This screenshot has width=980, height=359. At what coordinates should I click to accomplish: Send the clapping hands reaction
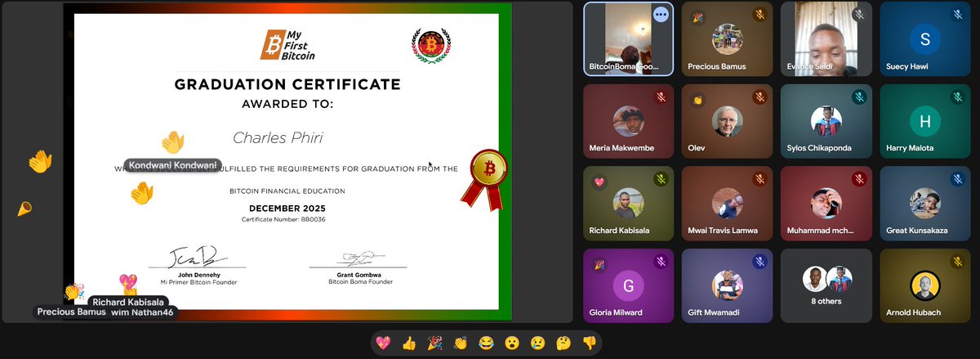(461, 343)
